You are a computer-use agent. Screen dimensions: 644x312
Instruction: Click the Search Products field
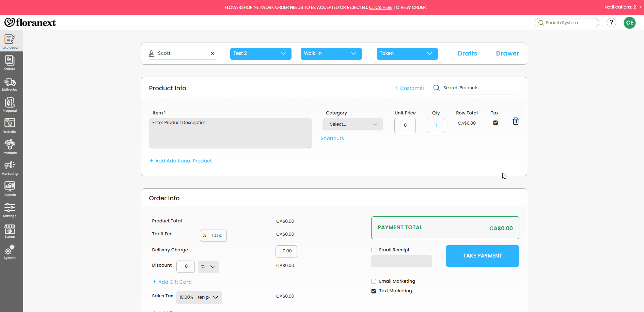point(480,88)
